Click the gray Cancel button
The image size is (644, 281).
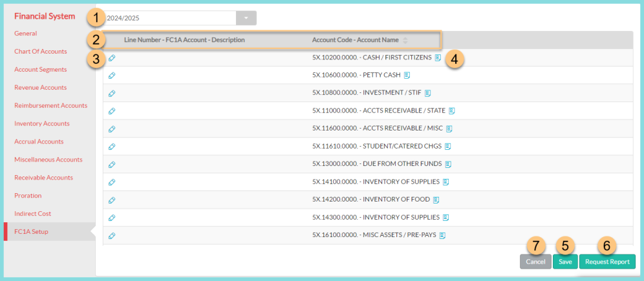tap(535, 262)
